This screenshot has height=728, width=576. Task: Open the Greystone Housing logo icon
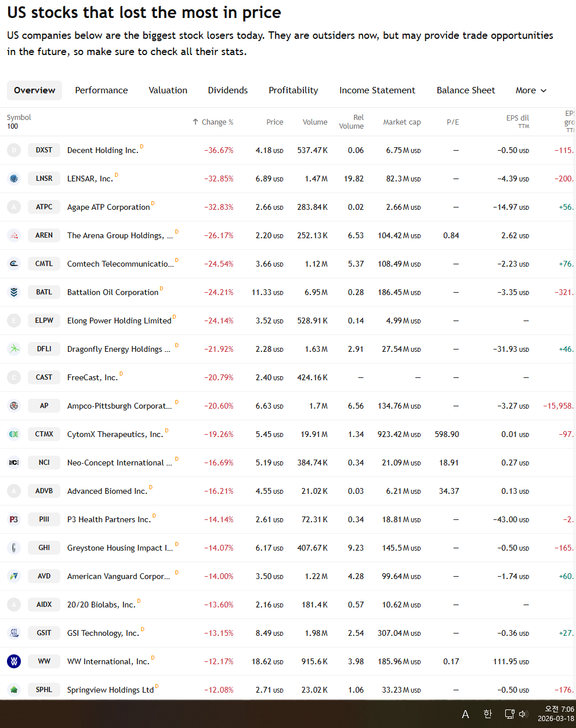coord(14,548)
